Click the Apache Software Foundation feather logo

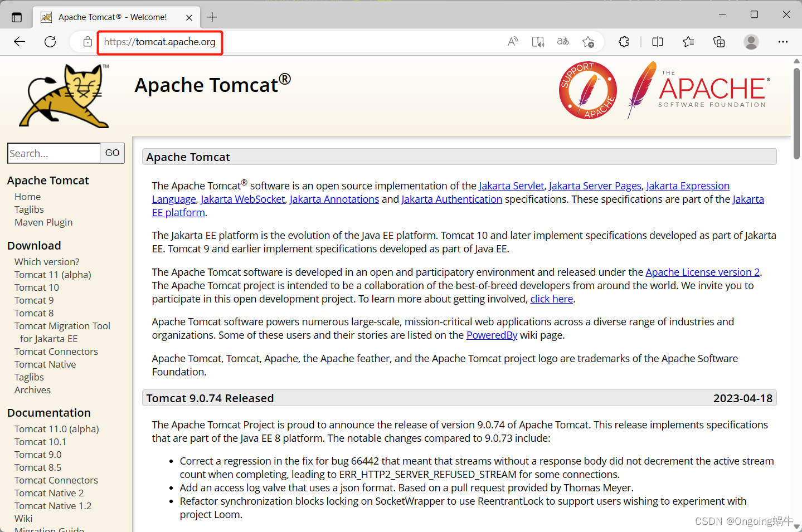tap(698, 89)
